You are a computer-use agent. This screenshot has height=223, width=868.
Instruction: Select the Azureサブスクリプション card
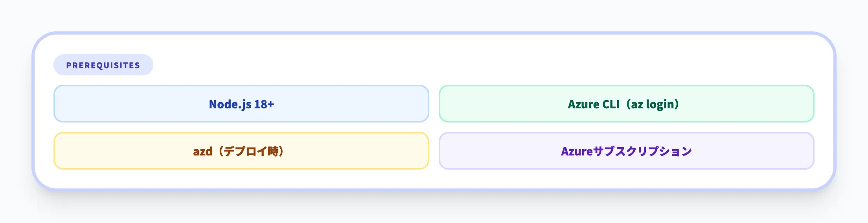point(626,151)
